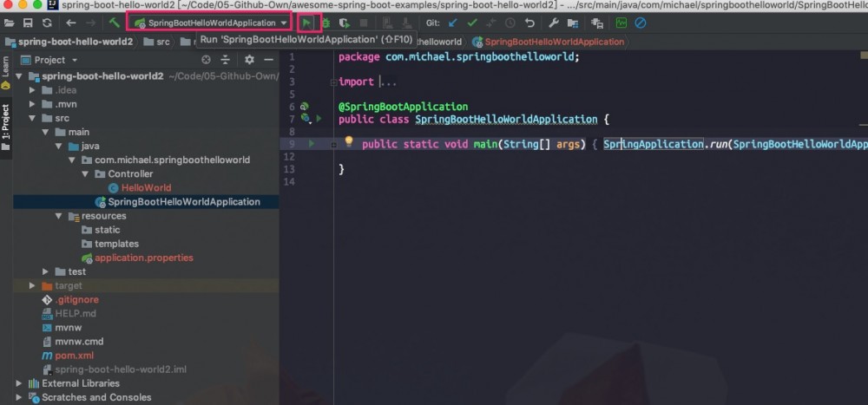The height and width of the screenshot is (405, 868).
Task: Select SpringBootHelloWorldApplication in the project tree
Action: (x=184, y=202)
